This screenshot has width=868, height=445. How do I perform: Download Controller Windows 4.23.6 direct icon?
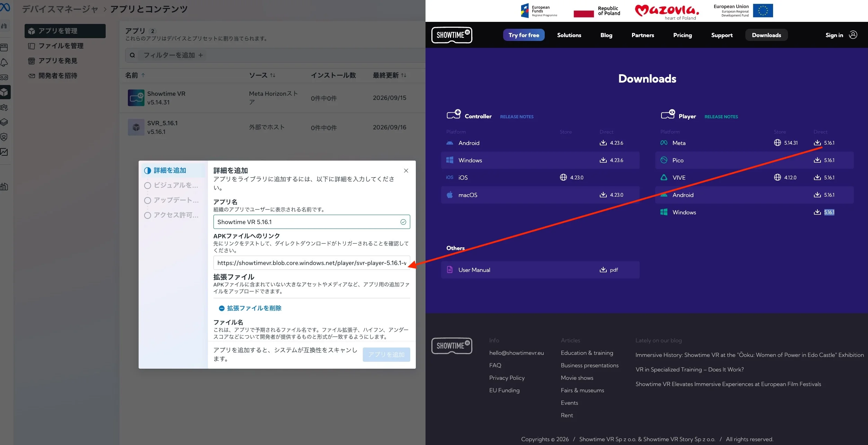click(x=603, y=160)
